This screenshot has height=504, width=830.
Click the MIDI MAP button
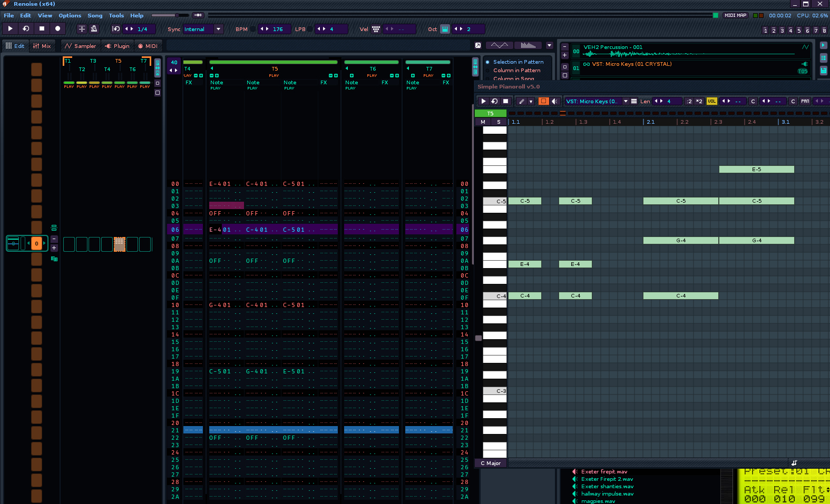pos(735,15)
